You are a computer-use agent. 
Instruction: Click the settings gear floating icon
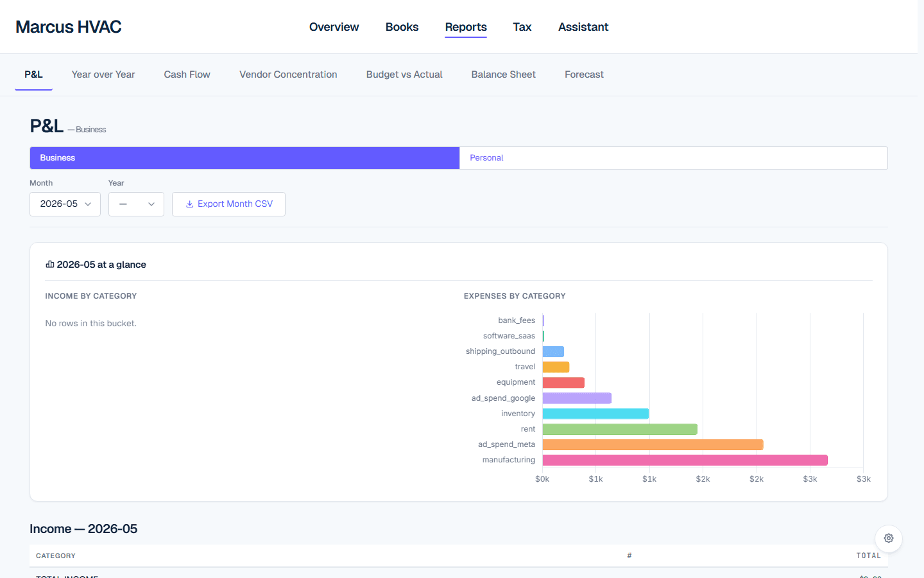[889, 538]
